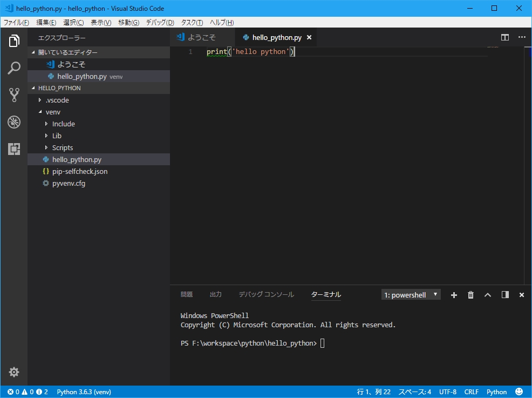Open hello_python.py in the file tree
Viewport: 532px width, 398px height.
[99, 160]
